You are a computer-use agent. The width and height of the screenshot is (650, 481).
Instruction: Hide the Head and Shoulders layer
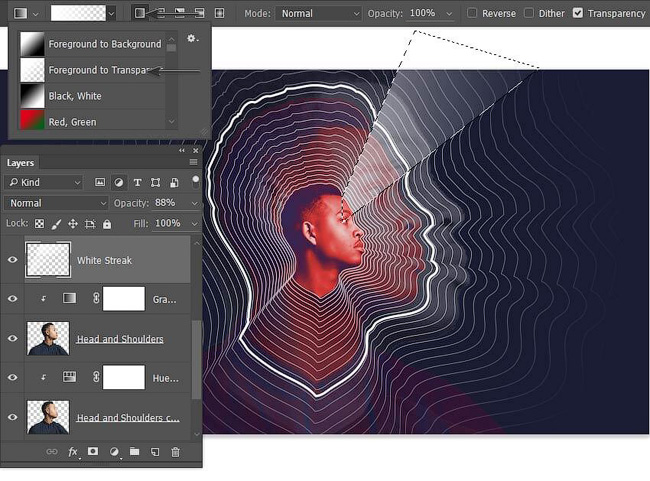click(x=12, y=338)
